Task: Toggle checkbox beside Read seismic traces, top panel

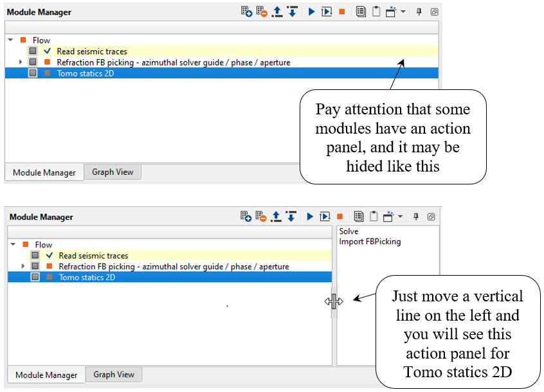Action: click(33, 51)
